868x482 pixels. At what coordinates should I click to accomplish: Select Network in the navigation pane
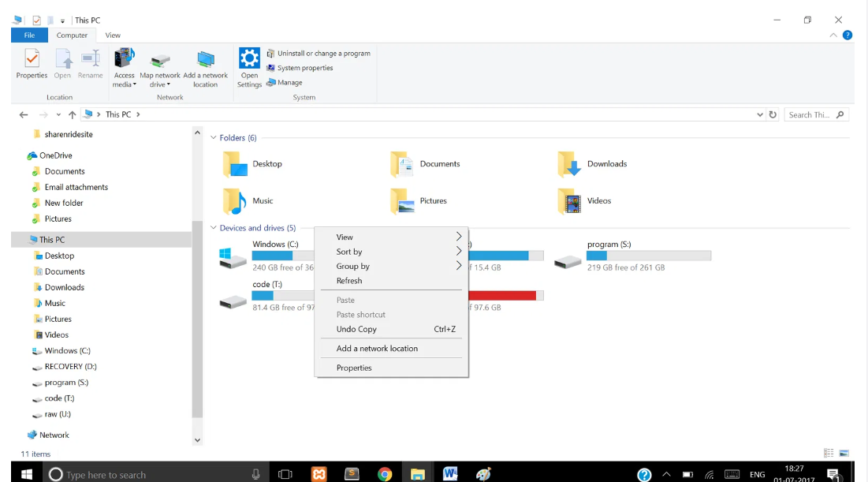54,435
